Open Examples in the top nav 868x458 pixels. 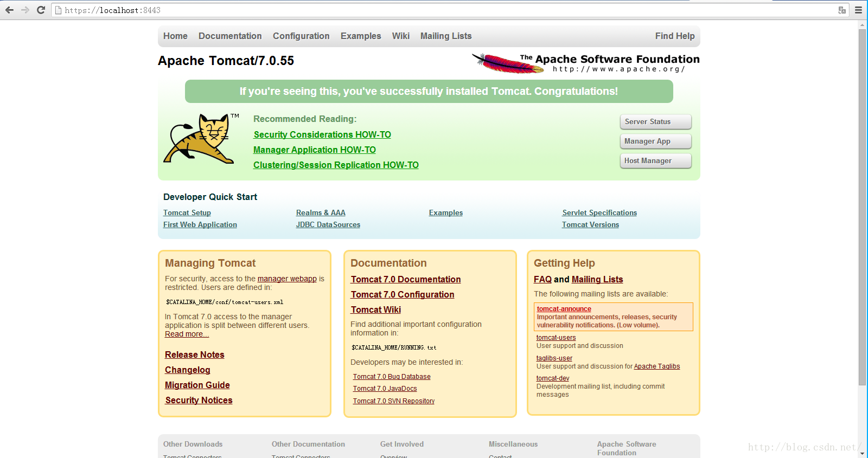click(x=361, y=36)
